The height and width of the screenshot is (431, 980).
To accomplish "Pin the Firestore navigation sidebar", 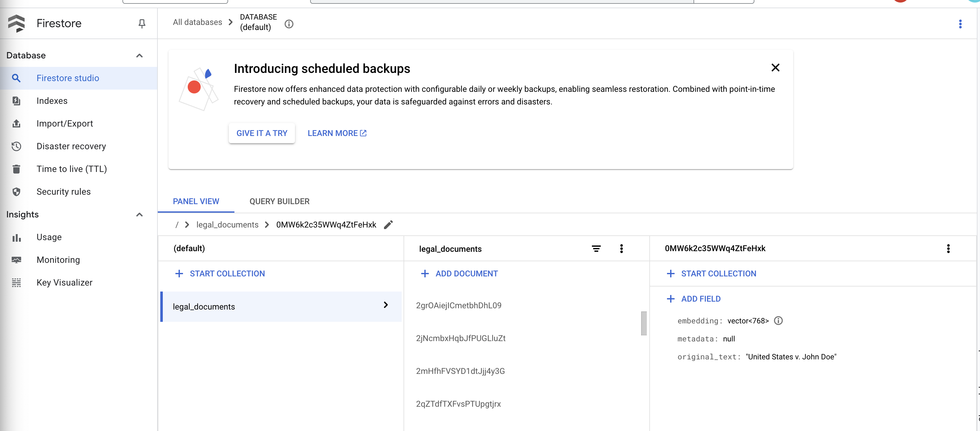I will pos(142,24).
